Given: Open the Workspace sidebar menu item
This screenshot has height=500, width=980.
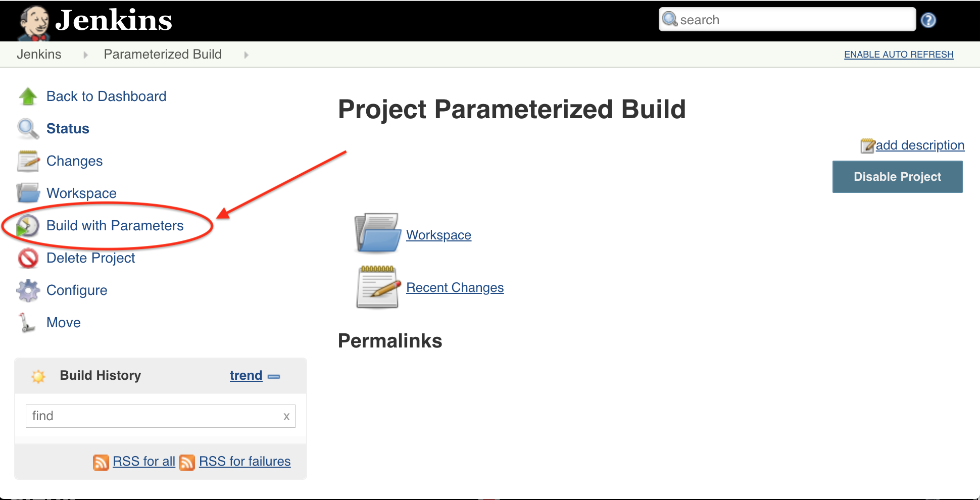Looking at the screenshot, I should point(81,193).
